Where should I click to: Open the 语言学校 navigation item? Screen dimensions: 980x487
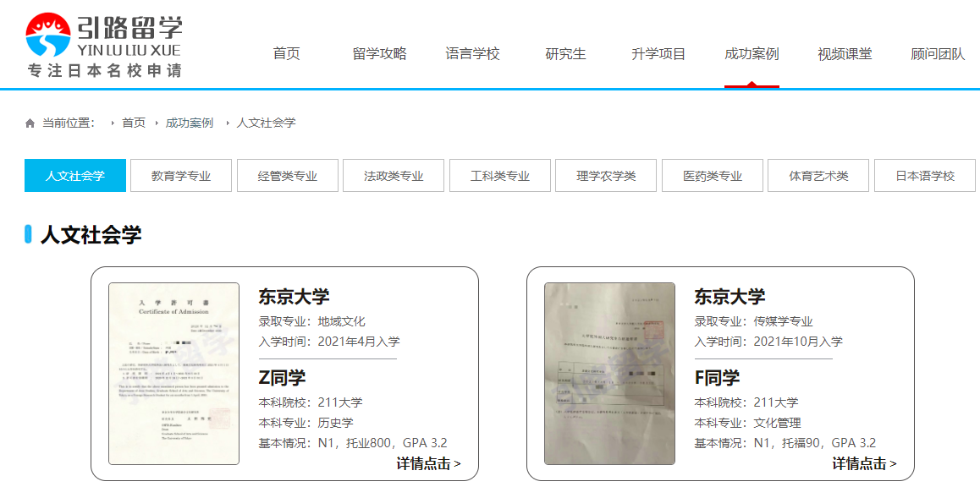coord(472,54)
